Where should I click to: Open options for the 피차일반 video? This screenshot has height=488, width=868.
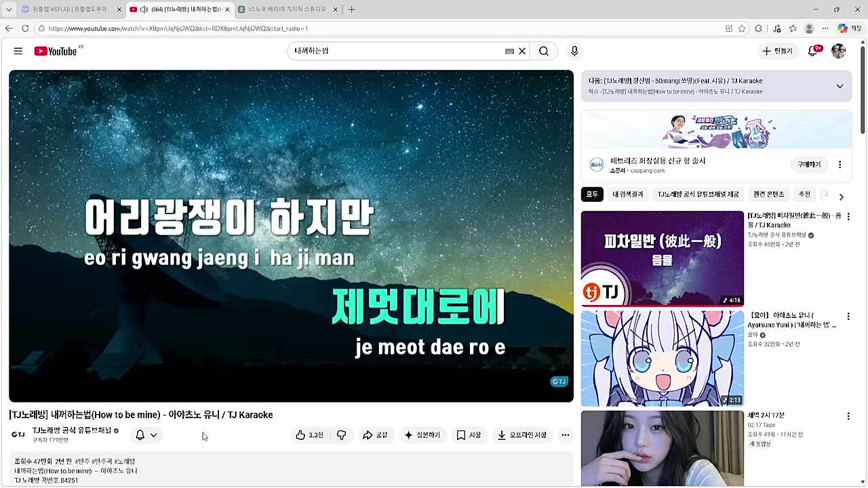(x=848, y=217)
